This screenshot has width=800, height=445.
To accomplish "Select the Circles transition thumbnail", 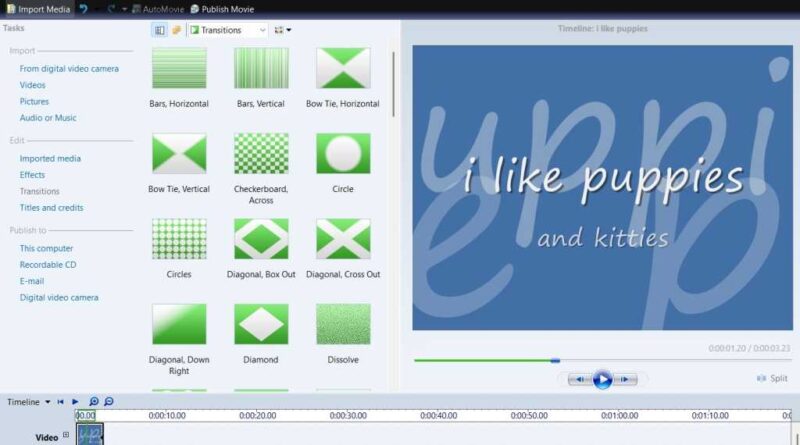I will click(x=179, y=239).
